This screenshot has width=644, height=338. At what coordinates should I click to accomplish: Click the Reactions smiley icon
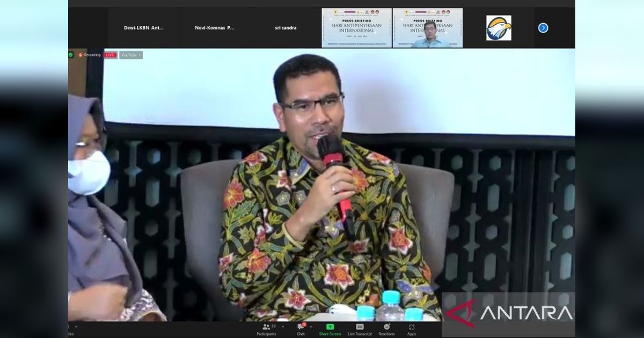pyautogui.click(x=386, y=327)
